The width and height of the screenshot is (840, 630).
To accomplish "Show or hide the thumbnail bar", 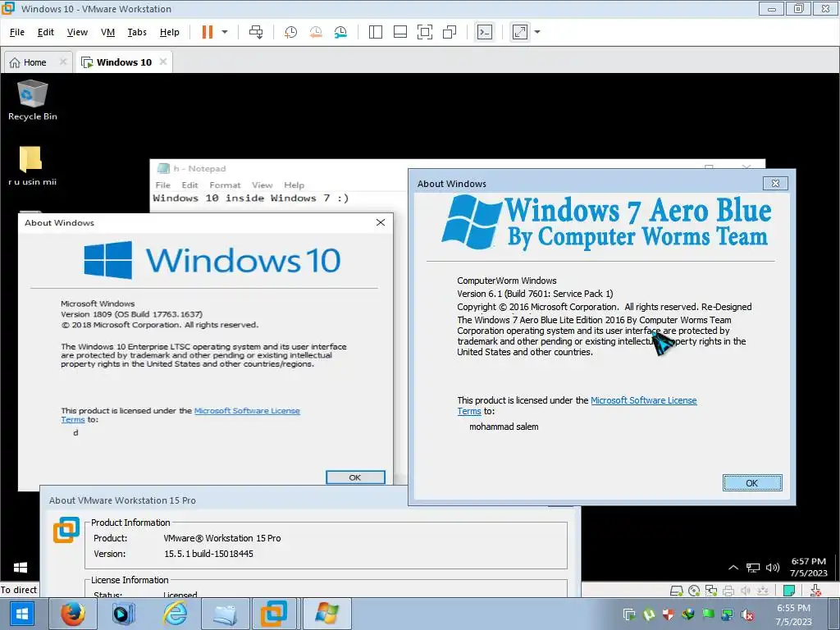I will tap(400, 32).
